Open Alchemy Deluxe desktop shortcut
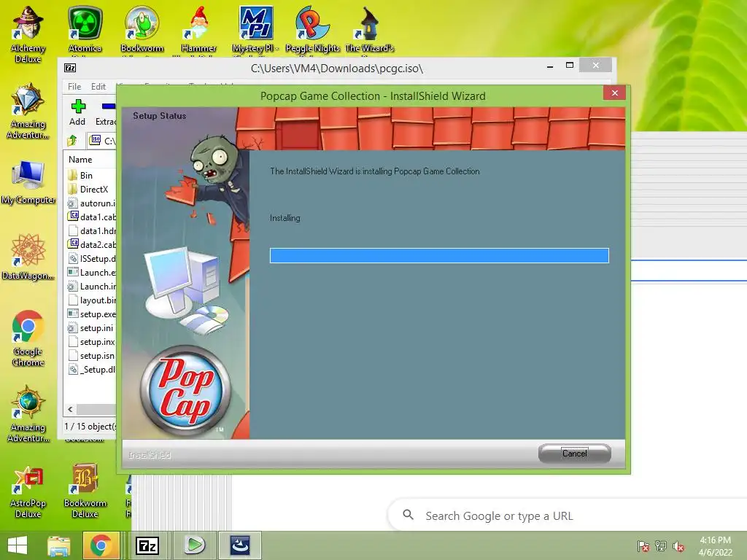Screen dimensions: 747x560 [28, 34]
